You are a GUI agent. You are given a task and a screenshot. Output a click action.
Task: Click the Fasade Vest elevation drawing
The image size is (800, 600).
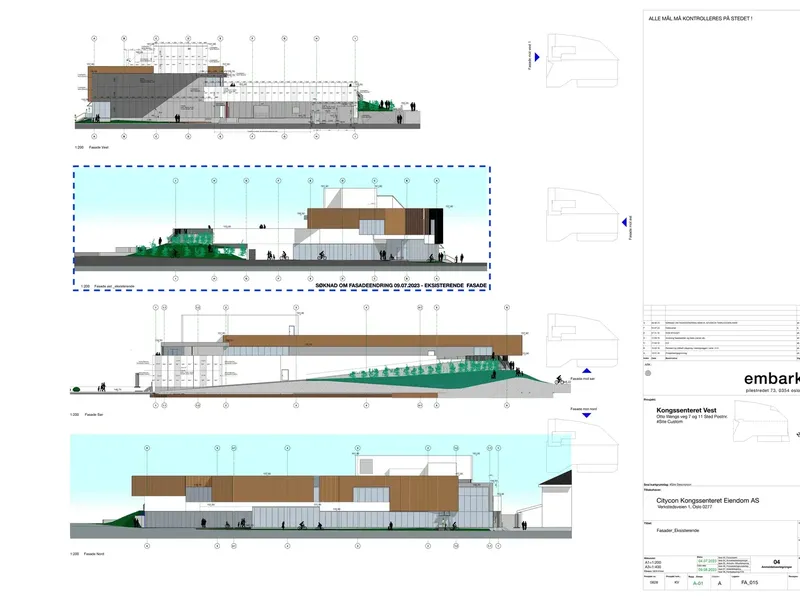click(247, 88)
